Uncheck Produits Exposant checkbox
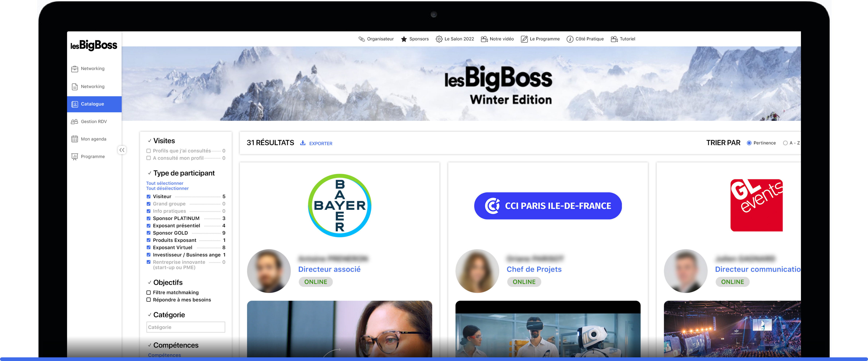Screen dimensions: 868x361 click(x=149, y=240)
